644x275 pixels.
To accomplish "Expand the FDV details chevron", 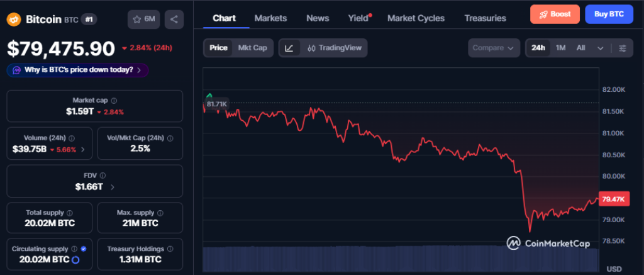I will pyautogui.click(x=113, y=187).
